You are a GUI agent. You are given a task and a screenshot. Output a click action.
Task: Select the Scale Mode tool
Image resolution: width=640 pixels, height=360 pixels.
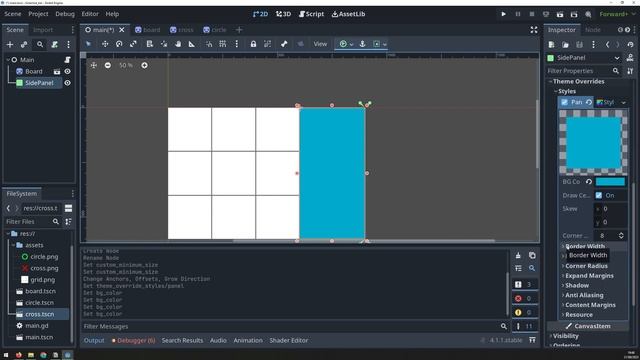(x=133, y=44)
